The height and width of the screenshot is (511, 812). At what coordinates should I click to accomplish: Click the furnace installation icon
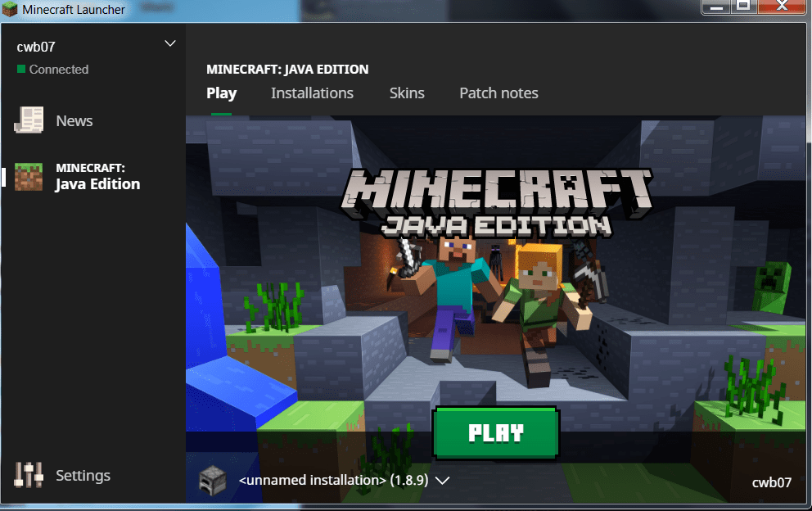tap(213, 481)
